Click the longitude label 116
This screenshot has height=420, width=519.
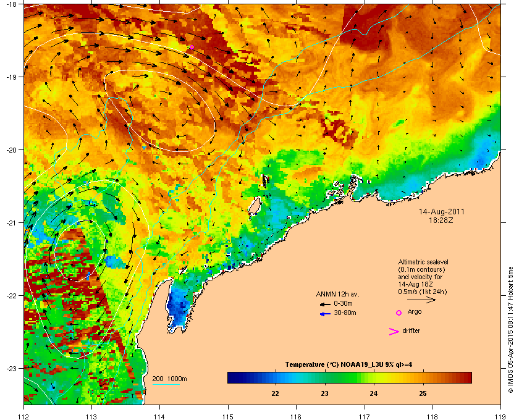(296, 416)
